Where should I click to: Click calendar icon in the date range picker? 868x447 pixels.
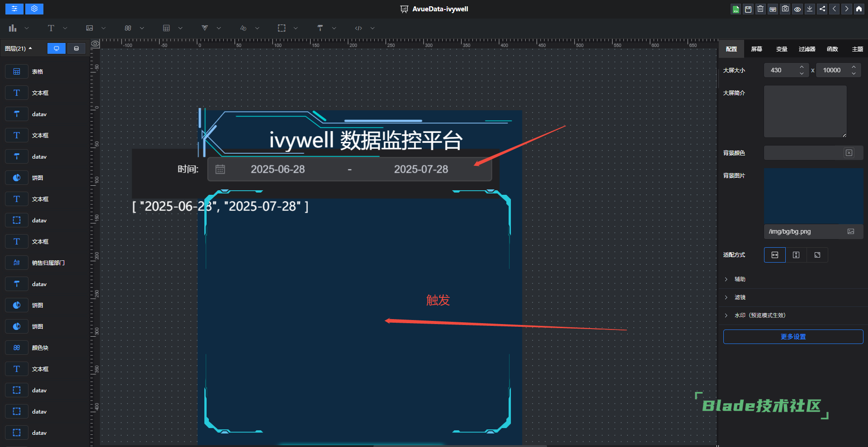[220, 169]
